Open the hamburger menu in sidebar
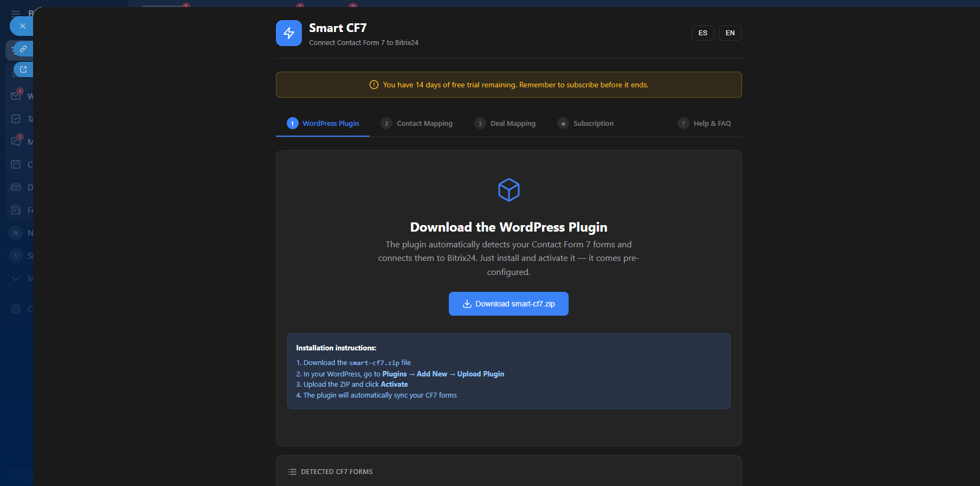 [16, 14]
